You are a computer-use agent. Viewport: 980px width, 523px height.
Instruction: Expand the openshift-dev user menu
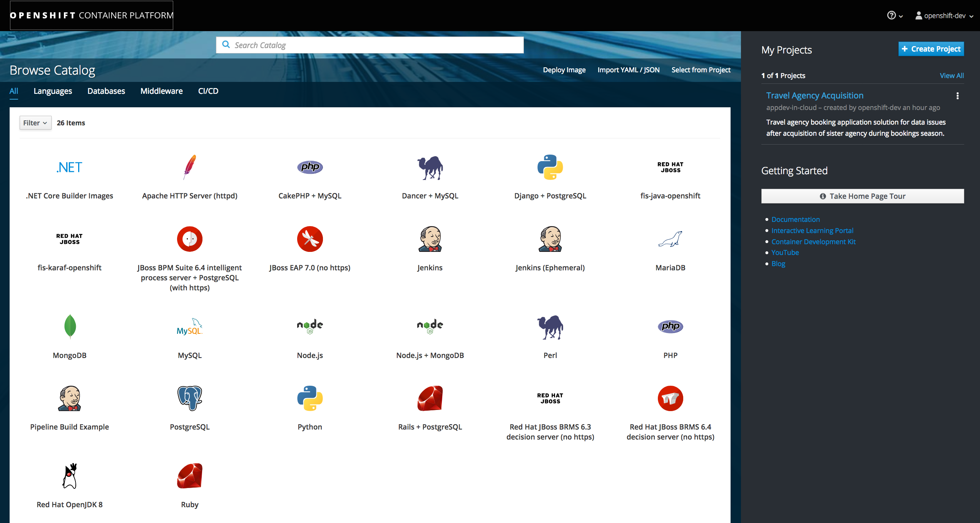tap(944, 15)
